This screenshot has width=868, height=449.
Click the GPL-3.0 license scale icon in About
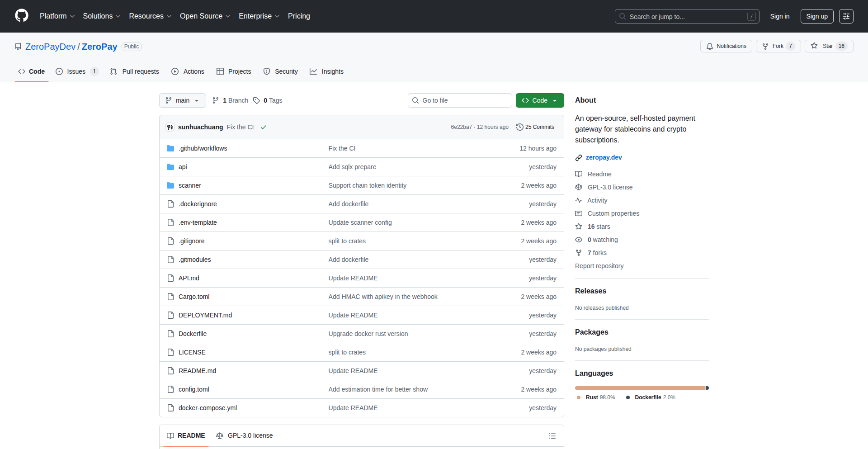coord(579,187)
